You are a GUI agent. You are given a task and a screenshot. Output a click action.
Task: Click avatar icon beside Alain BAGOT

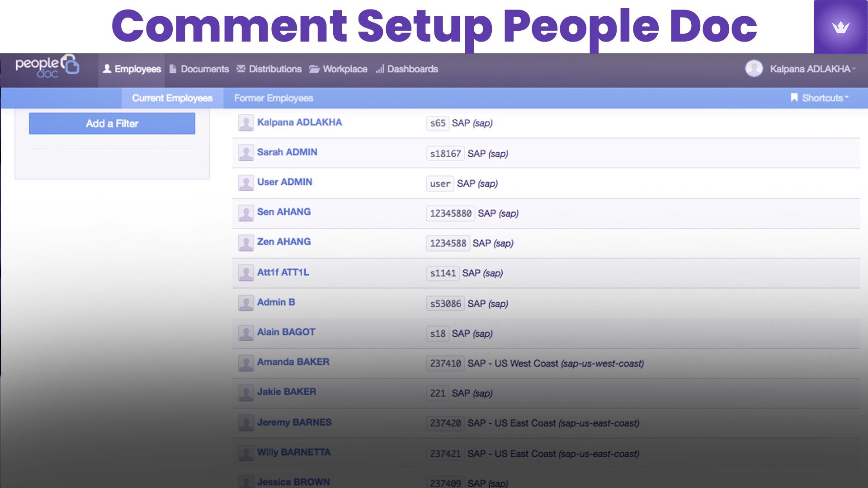pyautogui.click(x=246, y=333)
